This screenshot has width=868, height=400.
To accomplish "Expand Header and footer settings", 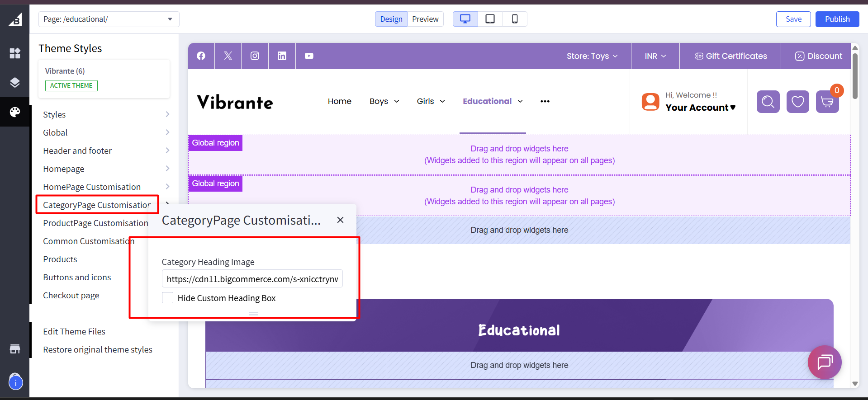I will [106, 151].
